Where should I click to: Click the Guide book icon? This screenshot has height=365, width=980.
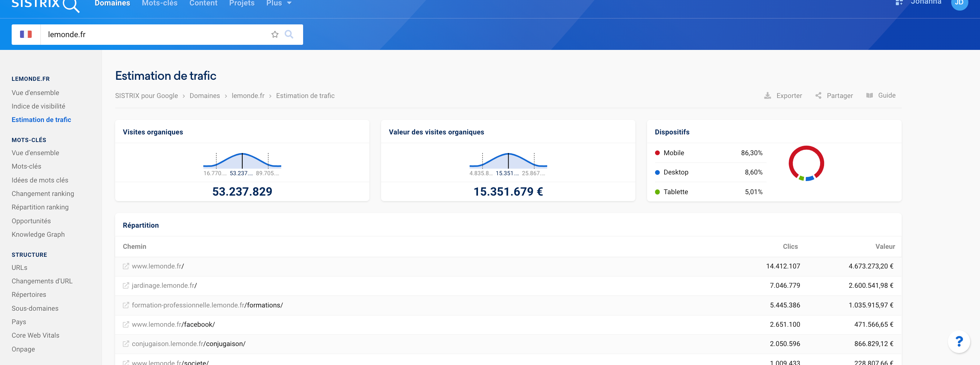(x=870, y=95)
